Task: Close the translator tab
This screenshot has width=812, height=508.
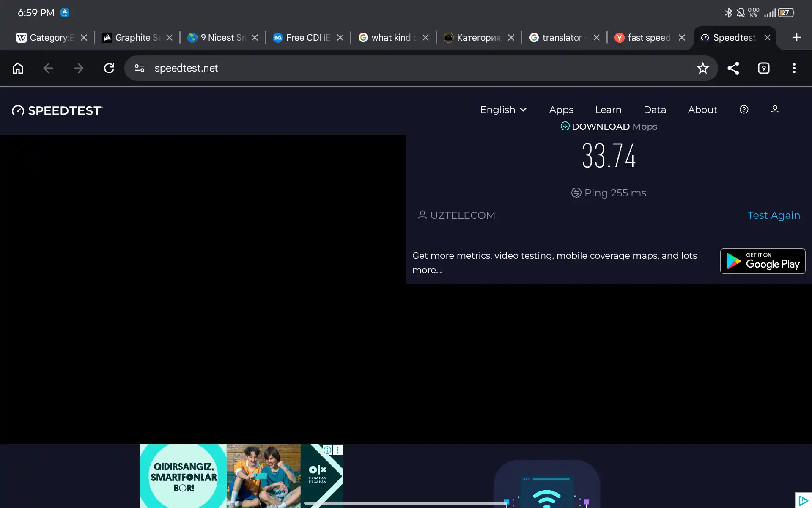Action: (x=596, y=38)
